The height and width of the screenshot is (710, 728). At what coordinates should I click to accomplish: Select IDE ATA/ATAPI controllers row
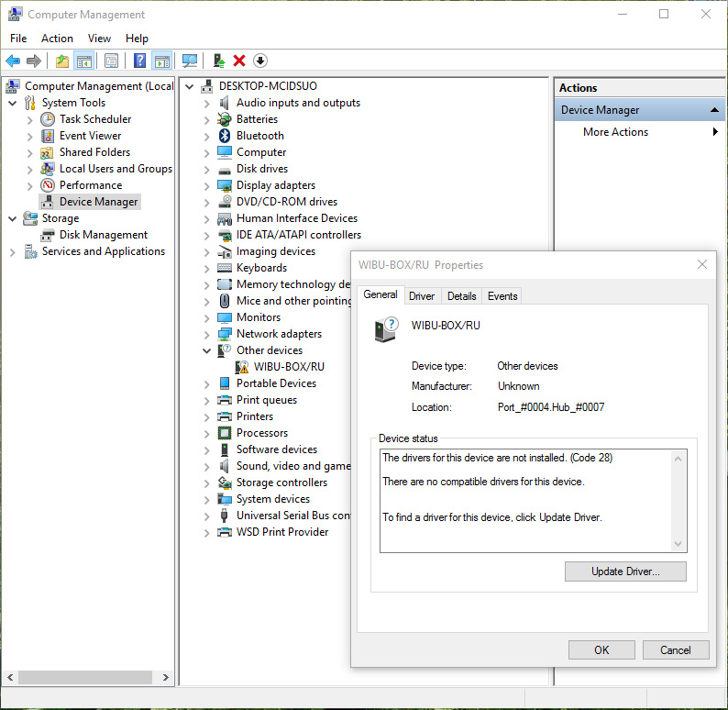pyautogui.click(x=299, y=235)
